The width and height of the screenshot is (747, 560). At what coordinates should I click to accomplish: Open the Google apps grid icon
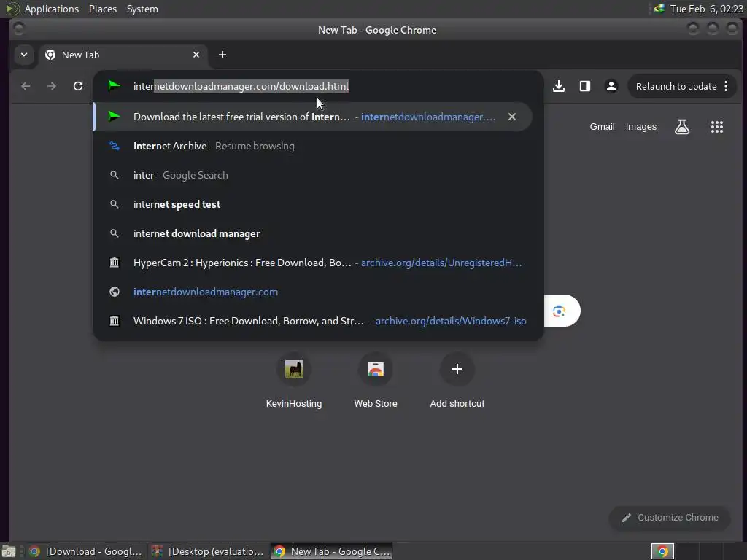point(717,127)
